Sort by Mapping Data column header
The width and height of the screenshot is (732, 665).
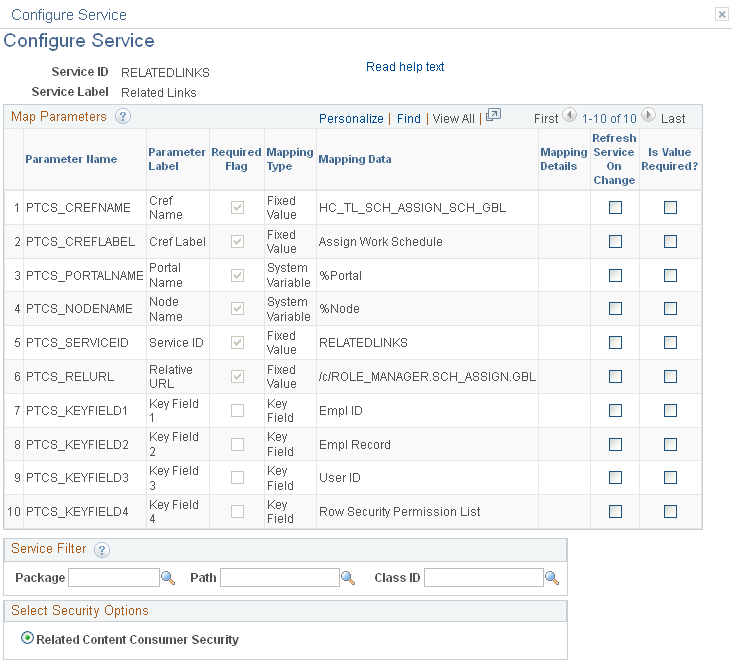355,159
